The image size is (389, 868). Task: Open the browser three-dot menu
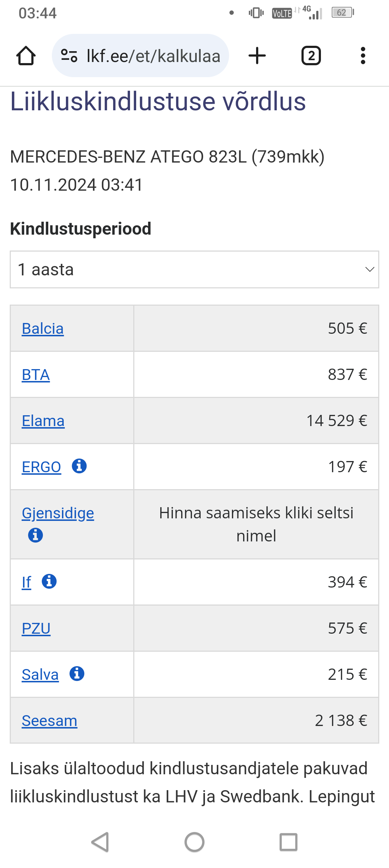pyautogui.click(x=363, y=56)
